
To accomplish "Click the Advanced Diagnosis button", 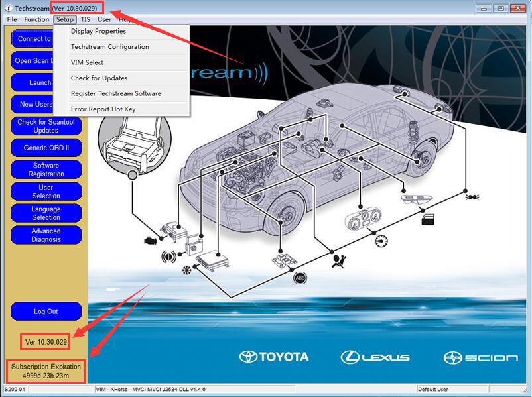I will 46,235.
